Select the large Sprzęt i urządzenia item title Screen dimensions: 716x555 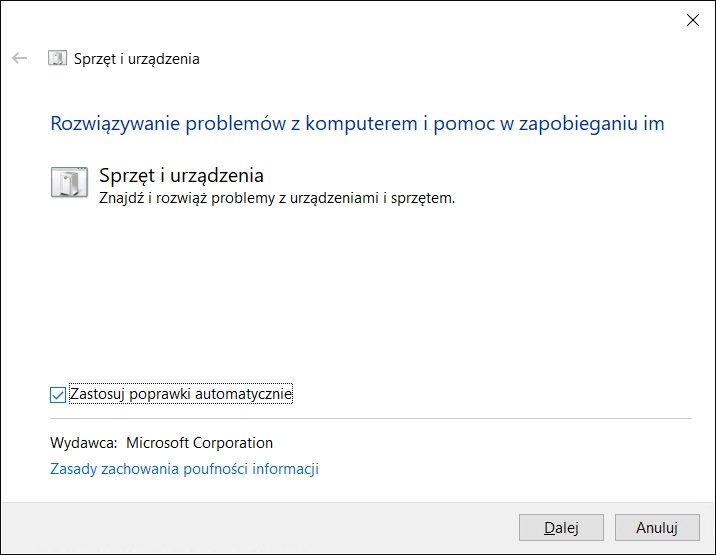181,177
